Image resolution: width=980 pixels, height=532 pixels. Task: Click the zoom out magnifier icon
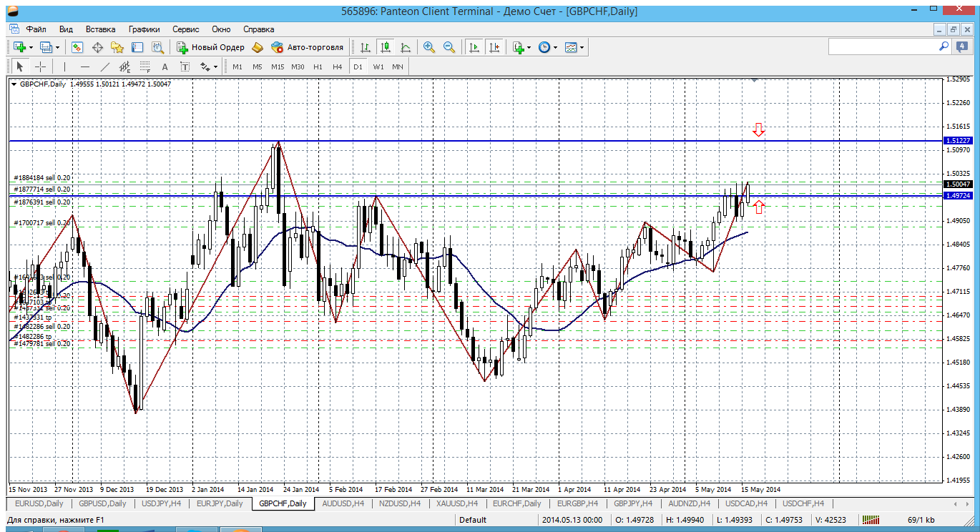(449, 47)
